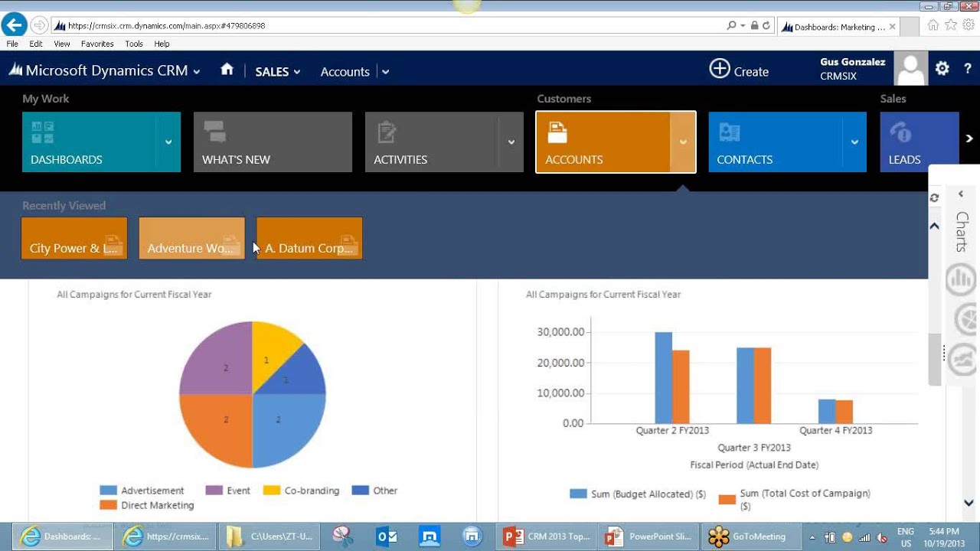Open recently viewed City Power account
This screenshot has width=980, height=551.
[74, 238]
